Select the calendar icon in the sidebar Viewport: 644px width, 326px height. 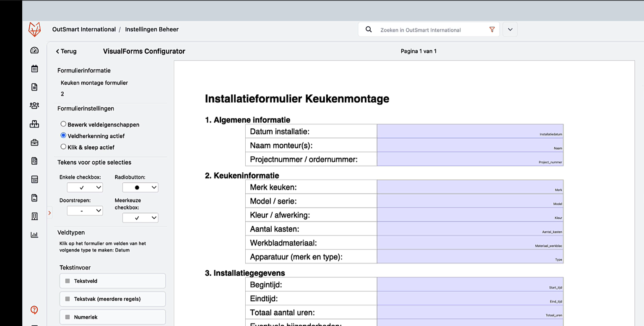pos(34,68)
